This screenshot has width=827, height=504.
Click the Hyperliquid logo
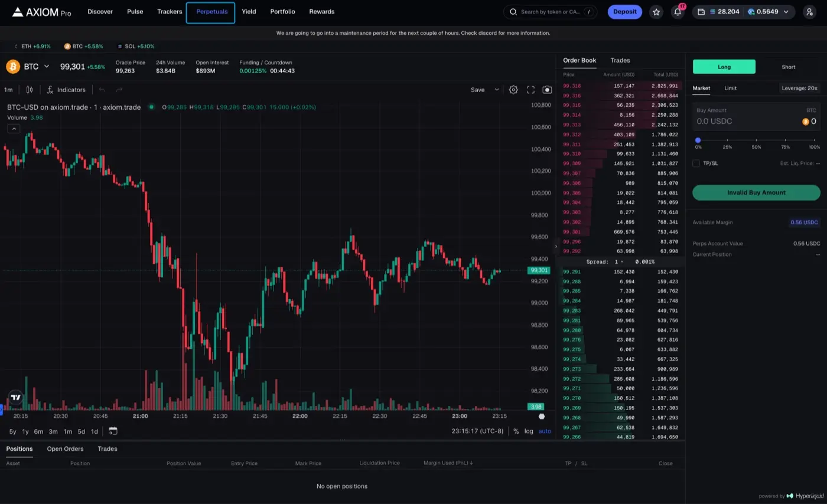click(x=805, y=496)
